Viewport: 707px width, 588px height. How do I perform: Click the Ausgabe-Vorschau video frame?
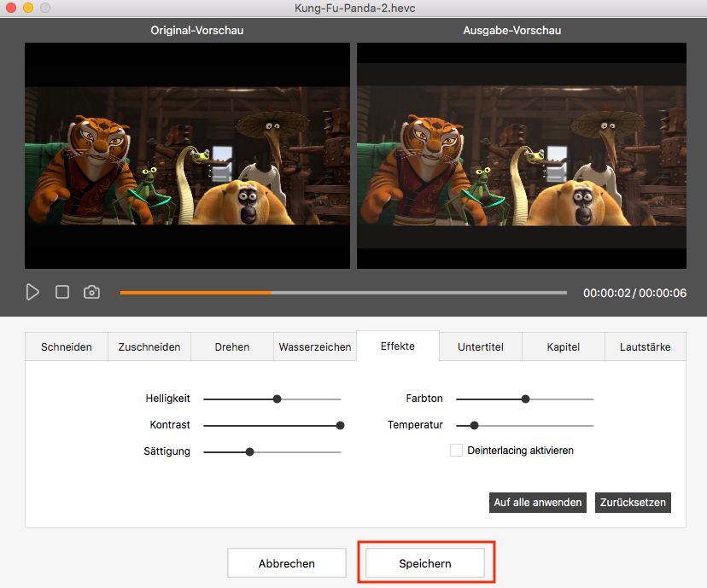(522, 156)
